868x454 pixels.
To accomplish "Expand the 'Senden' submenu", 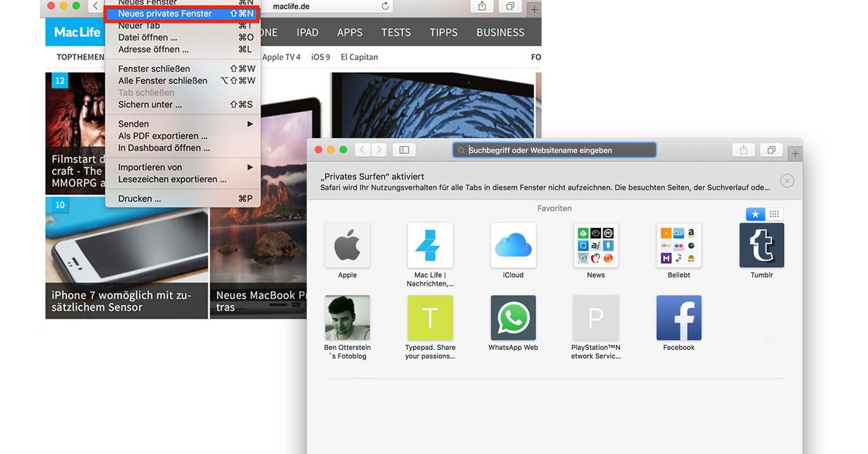I will coord(183,124).
